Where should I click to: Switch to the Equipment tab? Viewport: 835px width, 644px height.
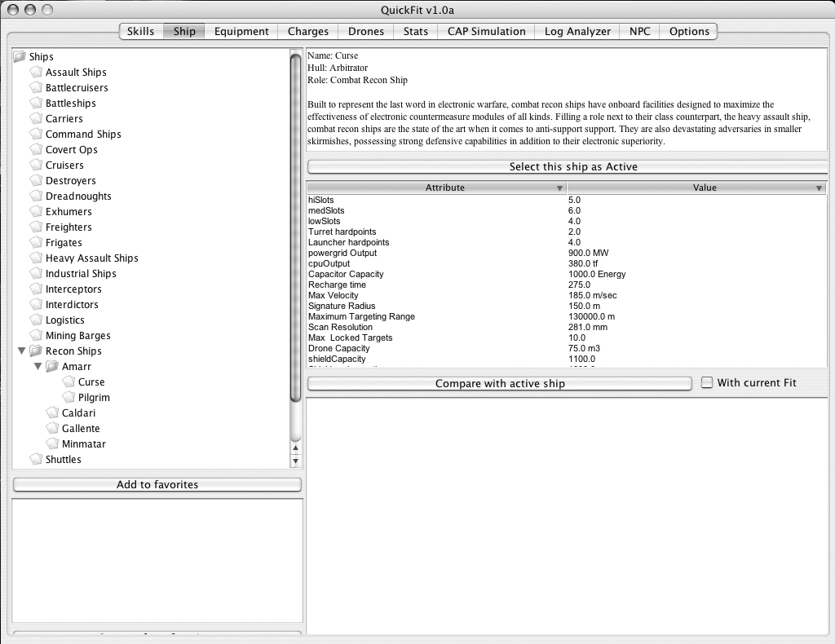[x=241, y=32]
